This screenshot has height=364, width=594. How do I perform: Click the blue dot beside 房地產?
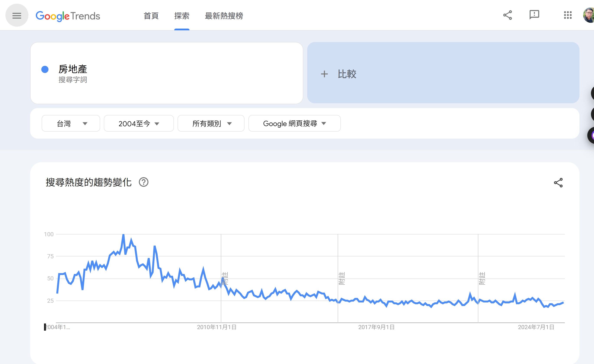45,69
